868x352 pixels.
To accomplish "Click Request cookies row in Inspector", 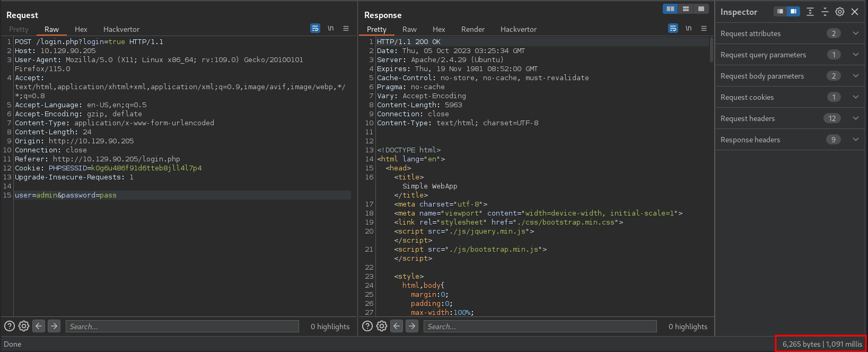I will (x=747, y=97).
